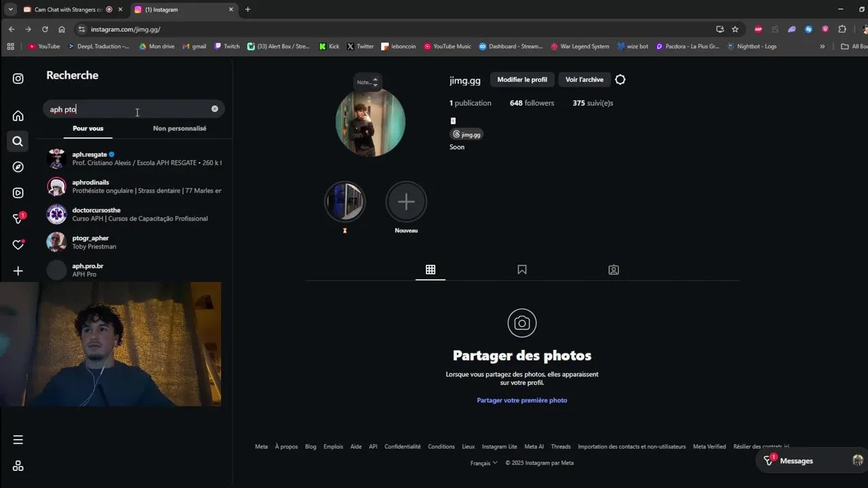Open aph.resgate search result
The height and width of the screenshot is (488, 868).
pyautogui.click(x=134, y=159)
